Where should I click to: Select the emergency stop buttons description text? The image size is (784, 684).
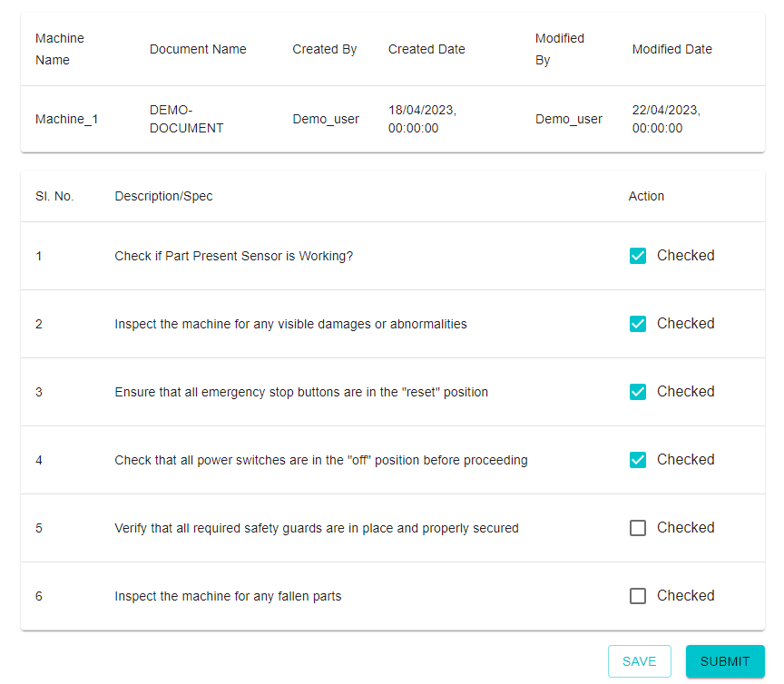coord(301,392)
